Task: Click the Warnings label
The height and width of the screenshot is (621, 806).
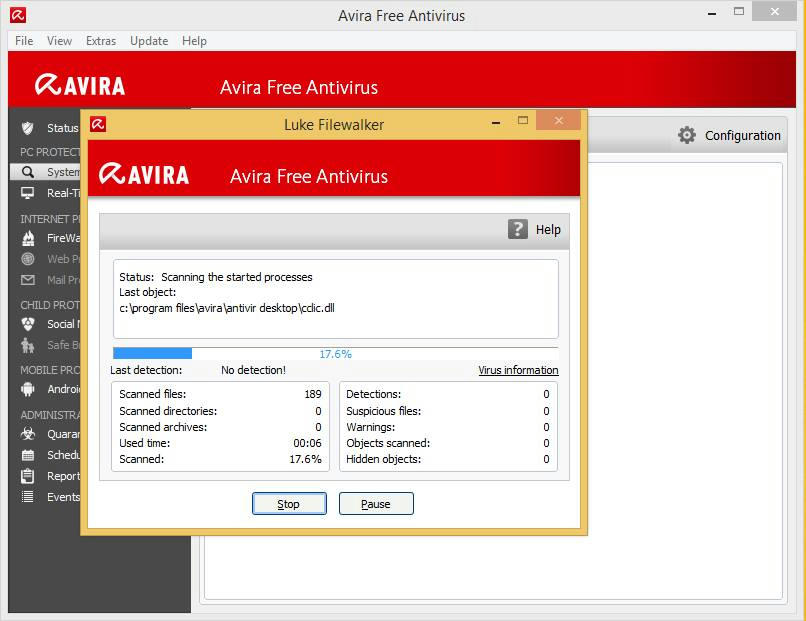Action: pos(371,427)
